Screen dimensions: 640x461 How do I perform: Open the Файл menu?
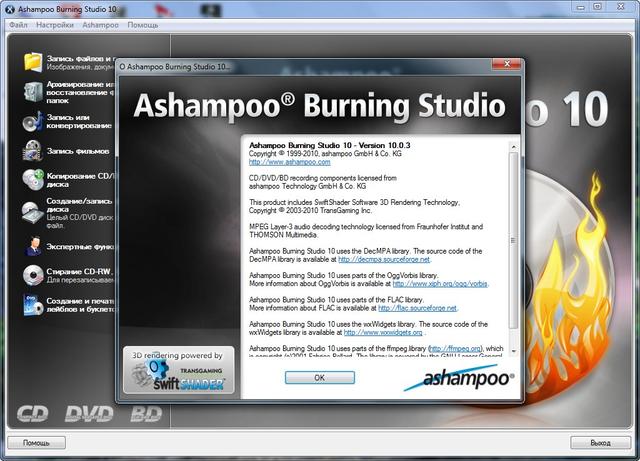point(18,25)
